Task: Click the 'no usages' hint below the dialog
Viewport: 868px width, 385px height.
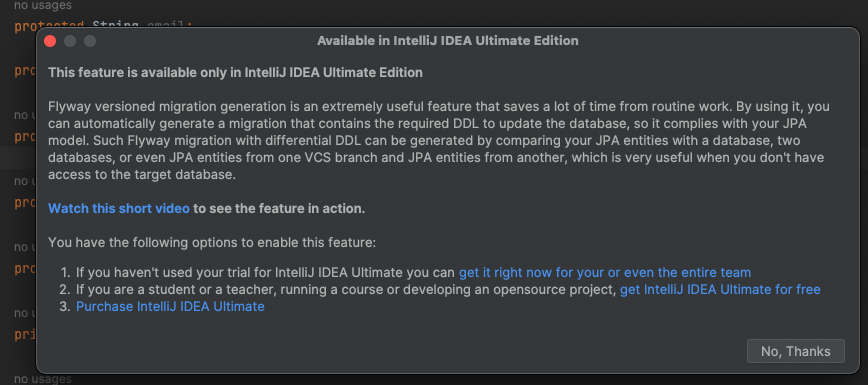Action: [43, 379]
